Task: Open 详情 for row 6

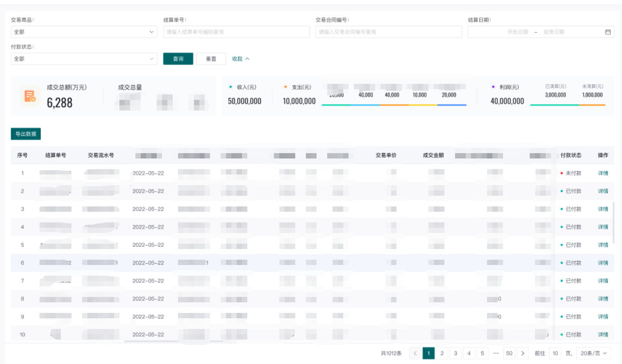Action: click(603, 263)
